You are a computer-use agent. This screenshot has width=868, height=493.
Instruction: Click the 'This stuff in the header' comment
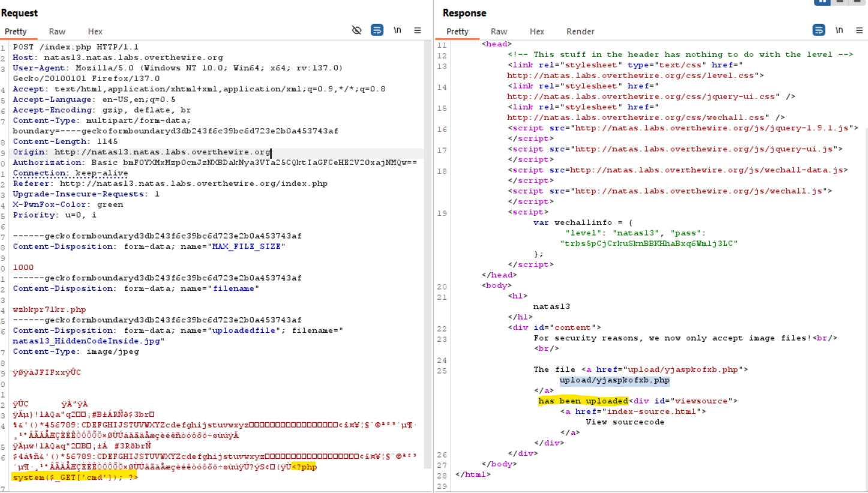click(680, 55)
